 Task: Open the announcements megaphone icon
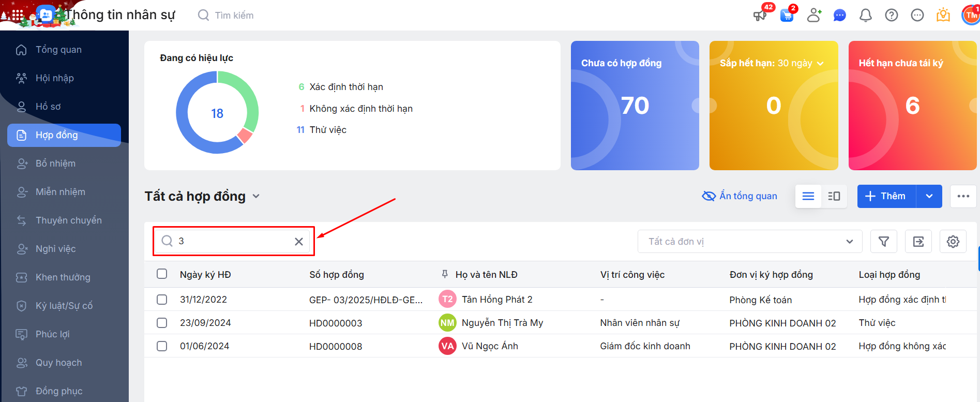[x=760, y=16]
